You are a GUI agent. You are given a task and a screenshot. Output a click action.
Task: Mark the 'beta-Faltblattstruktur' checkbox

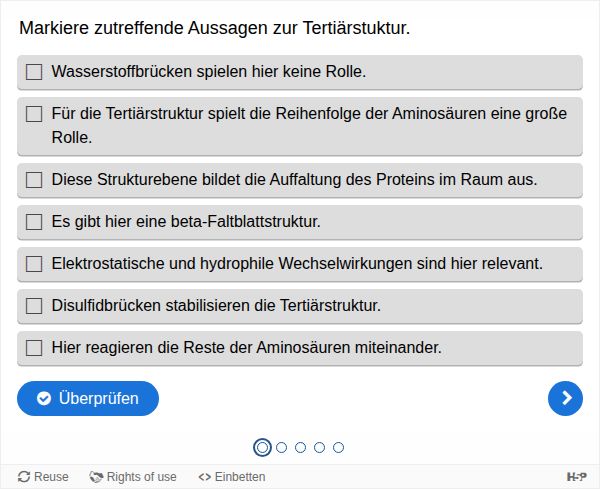(x=34, y=222)
